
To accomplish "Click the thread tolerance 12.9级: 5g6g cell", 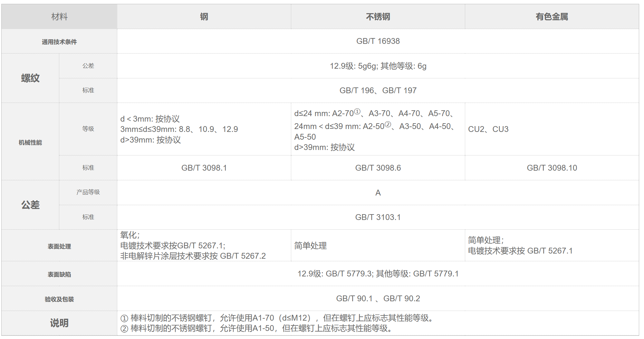I will pos(378,66).
